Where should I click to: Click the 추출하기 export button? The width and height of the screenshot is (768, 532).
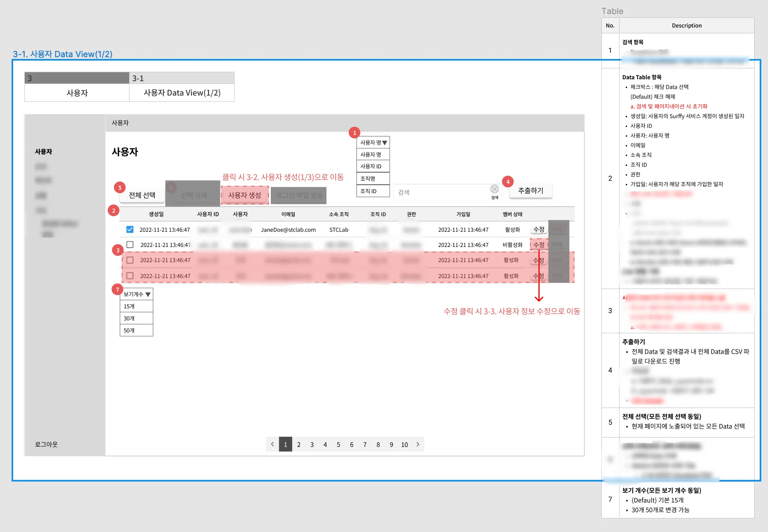click(530, 191)
